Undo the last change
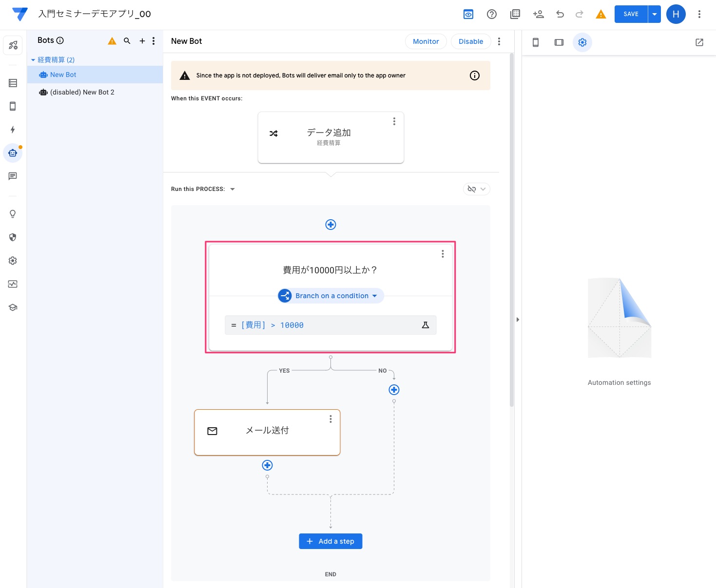716x588 pixels. coord(560,14)
